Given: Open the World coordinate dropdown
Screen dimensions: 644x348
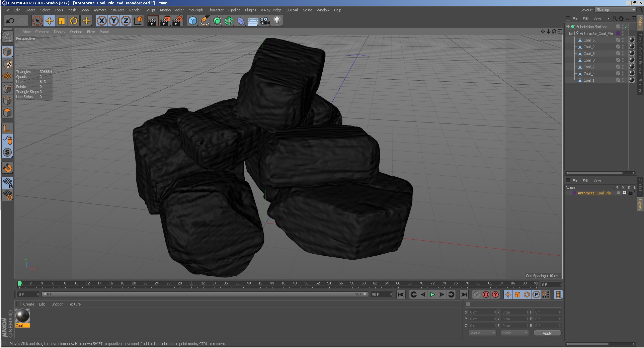Looking at the screenshot, I should pyautogui.click(x=482, y=333).
